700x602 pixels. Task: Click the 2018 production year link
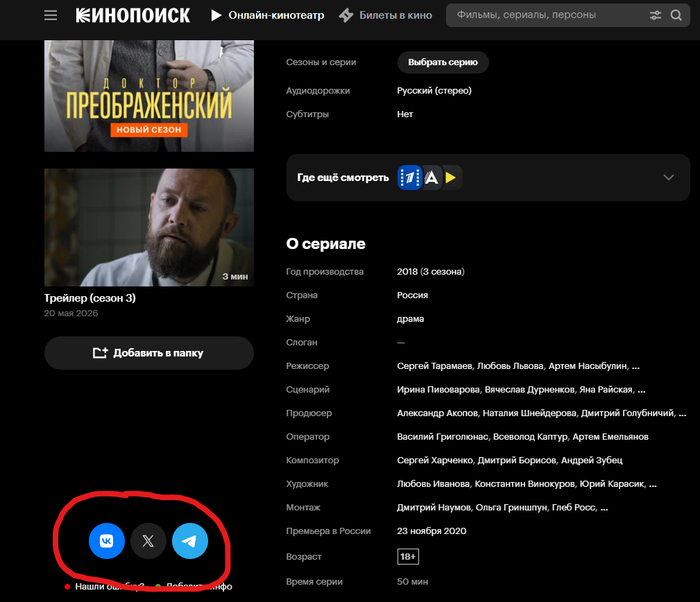[x=407, y=272]
